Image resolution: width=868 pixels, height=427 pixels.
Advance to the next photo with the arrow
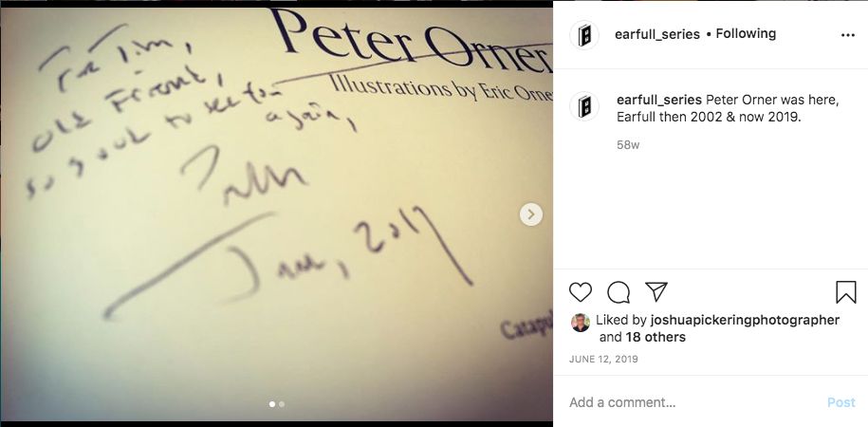coord(531,214)
